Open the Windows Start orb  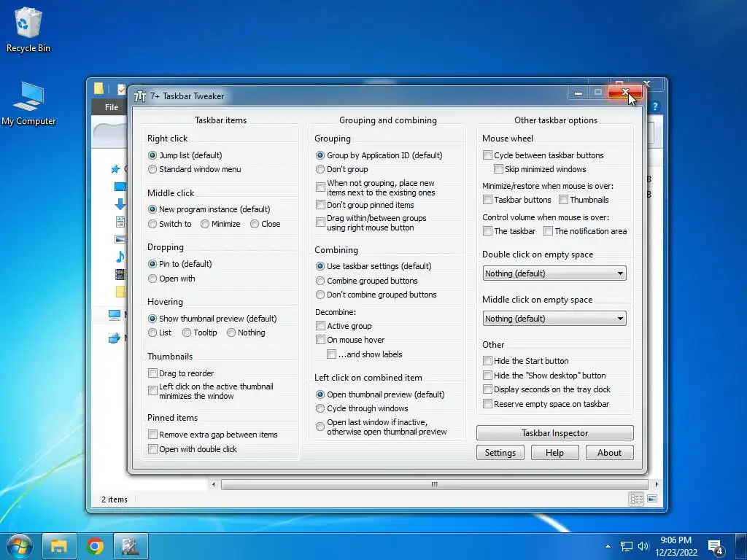(19, 545)
